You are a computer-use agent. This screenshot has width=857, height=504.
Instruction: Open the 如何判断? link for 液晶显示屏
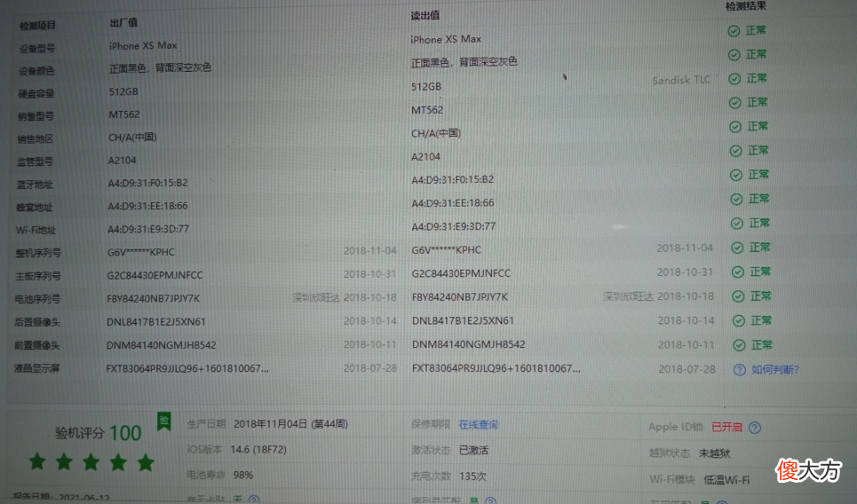[x=775, y=370]
